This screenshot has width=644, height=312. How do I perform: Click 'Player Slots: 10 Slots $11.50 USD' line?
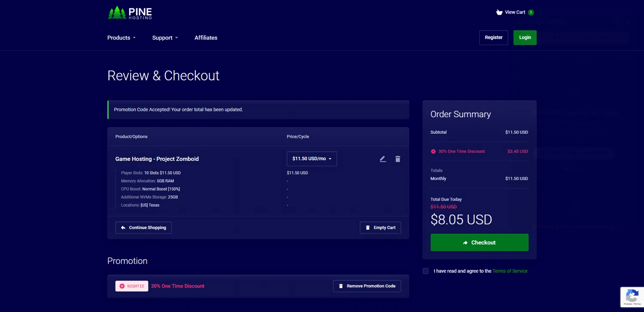pos(151,173)
